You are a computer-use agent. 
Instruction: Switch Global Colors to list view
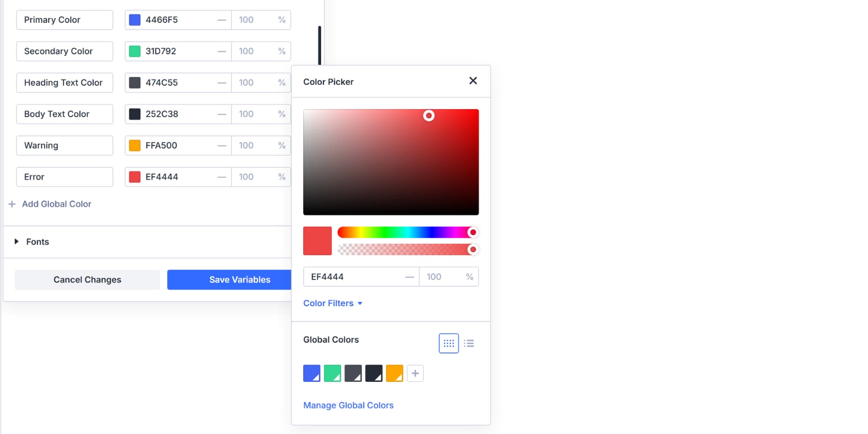point(468,343)
